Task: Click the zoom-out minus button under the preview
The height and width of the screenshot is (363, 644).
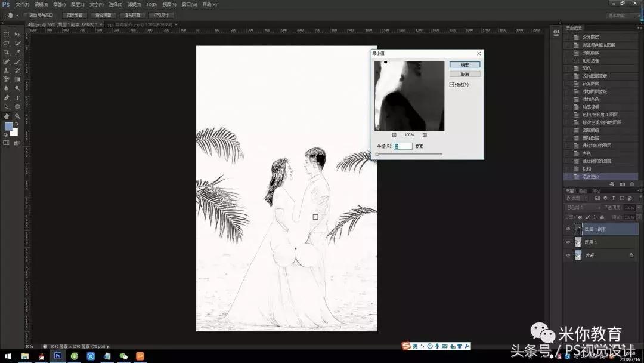Action: click(394, 135)
